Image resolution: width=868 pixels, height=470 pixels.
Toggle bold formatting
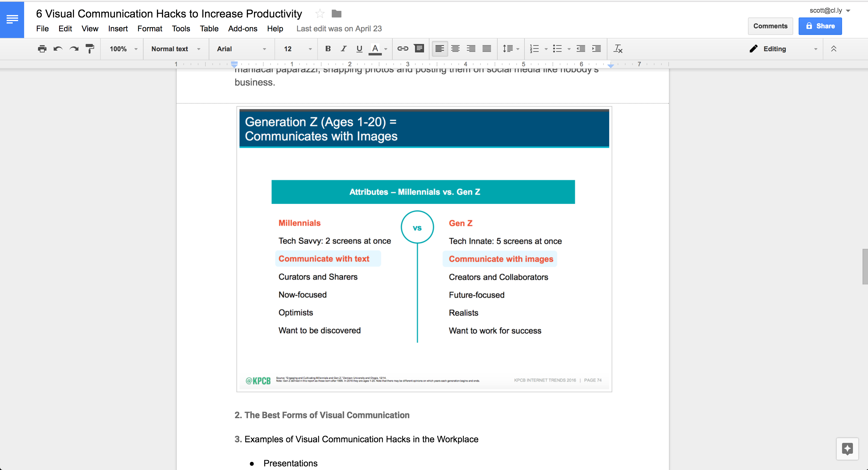point(328,49)
